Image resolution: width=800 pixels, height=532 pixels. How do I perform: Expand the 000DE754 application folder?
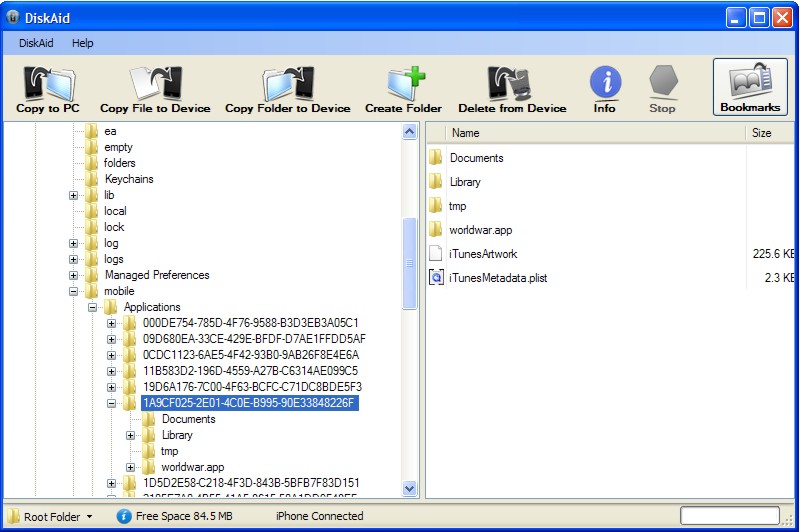pyautogui.click(x=111, y=323)
